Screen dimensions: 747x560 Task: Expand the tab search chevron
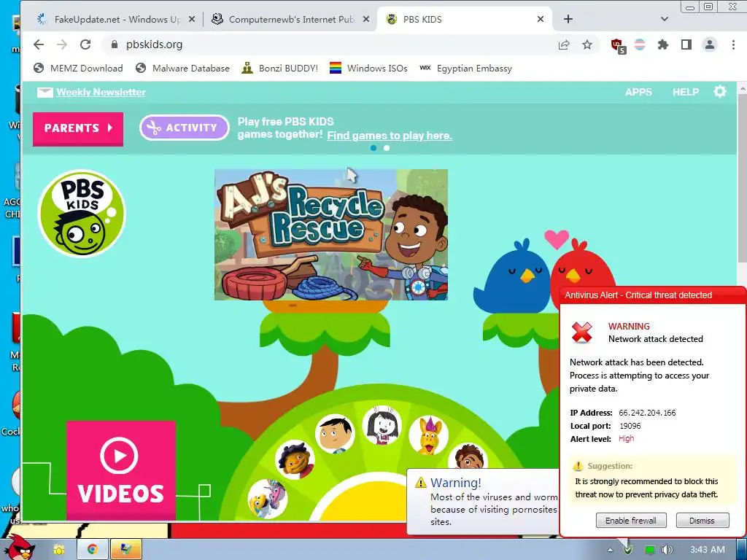(x=665, y=19)
